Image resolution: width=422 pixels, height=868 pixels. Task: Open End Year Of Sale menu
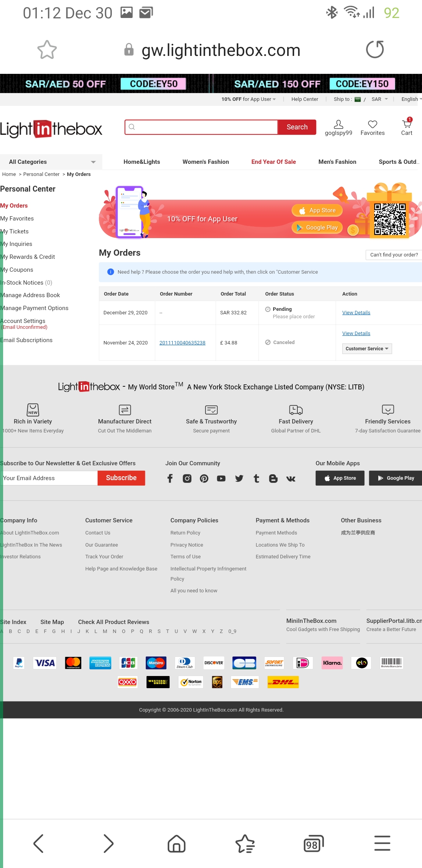pyautogui.click(x=274, y=162)
